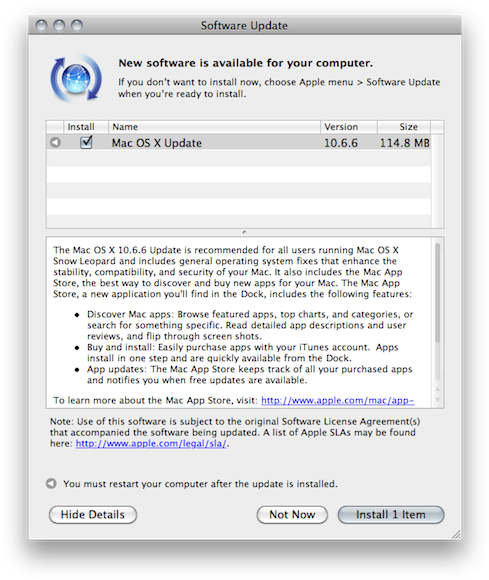This screenshot has width=489, height=580.
Task: Uncheck Install checkbox for Mac OS X Update
Action: coord(86,142)
